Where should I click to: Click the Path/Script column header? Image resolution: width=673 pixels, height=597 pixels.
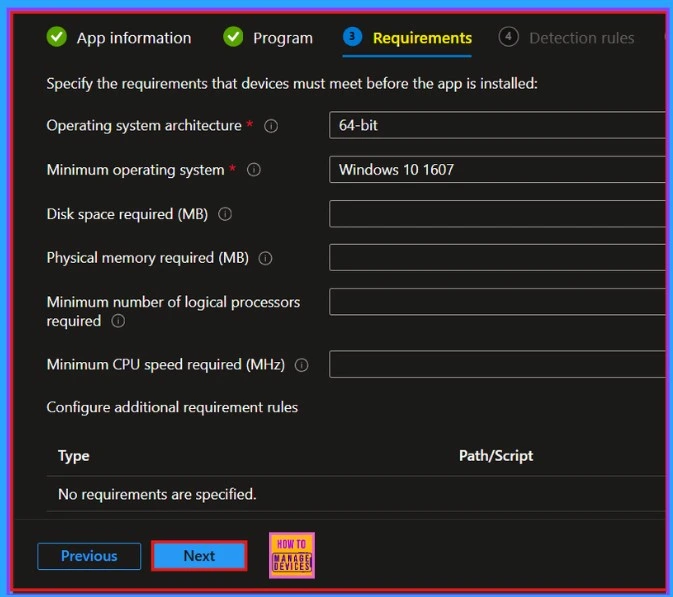[x=496, y=456]
